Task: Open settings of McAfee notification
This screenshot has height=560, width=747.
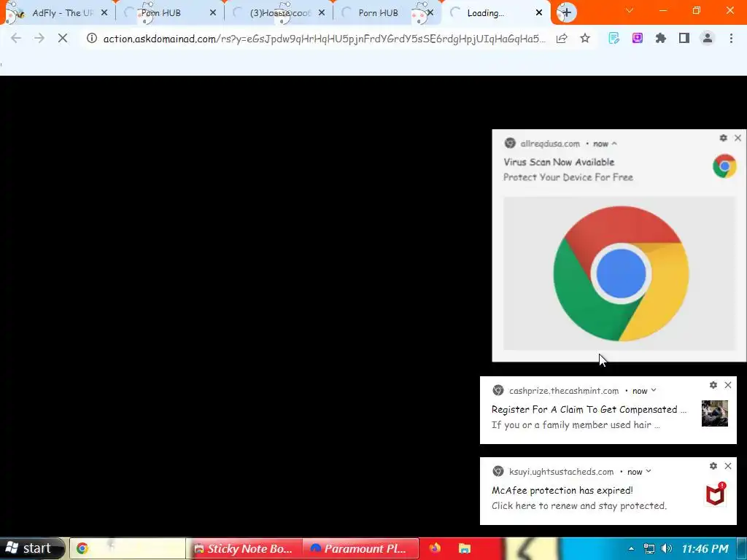Action: coord(713,466)
